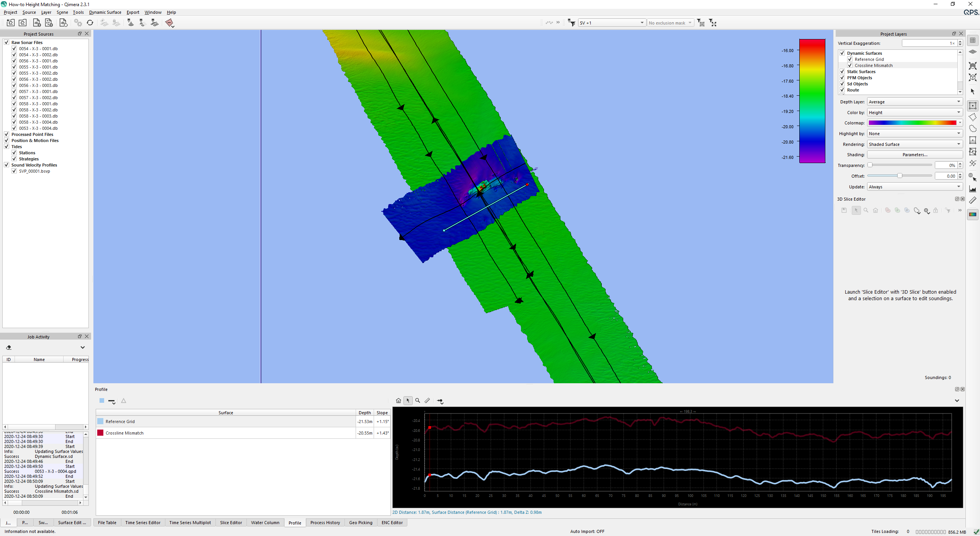Toggle the color legend icon in right sidebar
Screen dimensions: 980x536
pos(973,214)
